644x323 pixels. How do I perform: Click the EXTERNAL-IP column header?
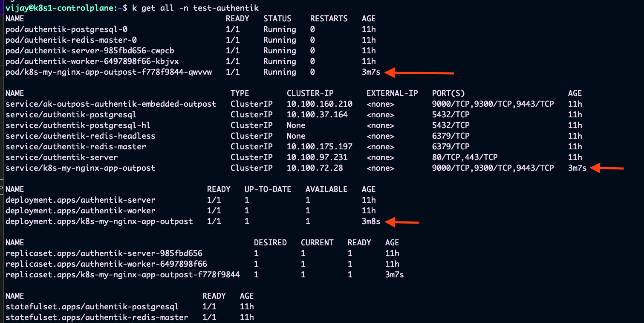tap(392, 93)
